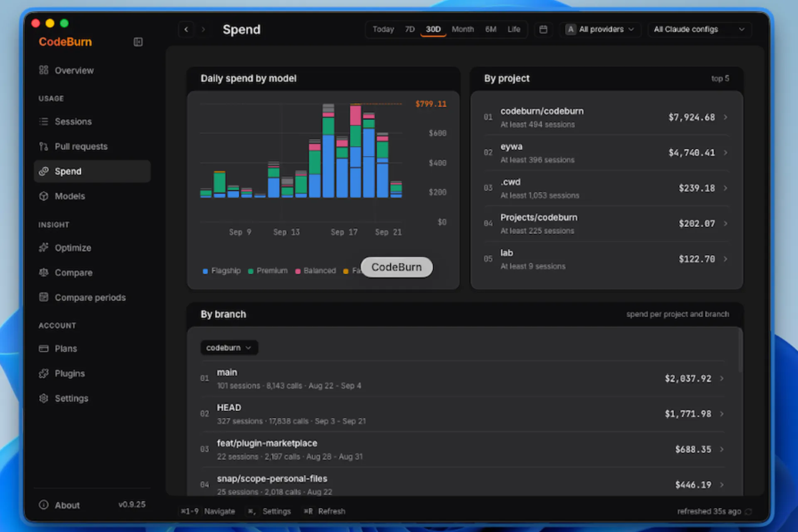
Task: Expand the eywa project row chevron
Action: (x=725, y=153)
